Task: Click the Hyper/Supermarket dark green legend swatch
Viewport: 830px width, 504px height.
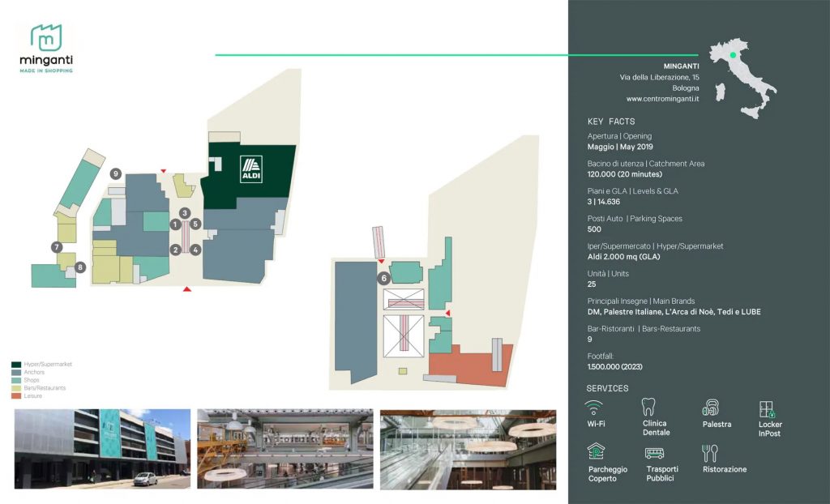Action: [x=16, y=365]
